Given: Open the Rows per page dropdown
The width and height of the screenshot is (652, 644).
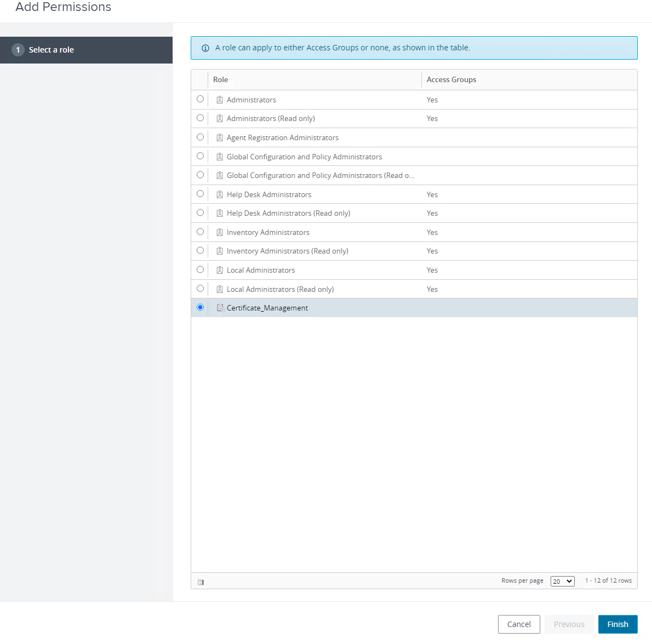Looking at the screenshot, I should point(562,581).
